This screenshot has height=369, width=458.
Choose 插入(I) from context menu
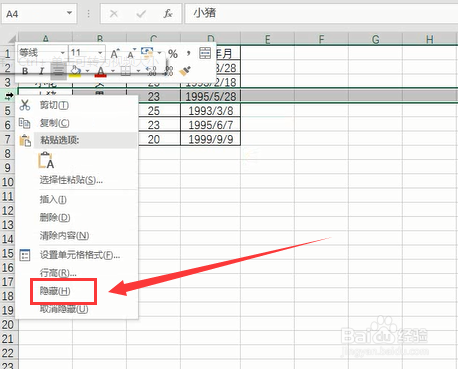[x=77, y=200]
